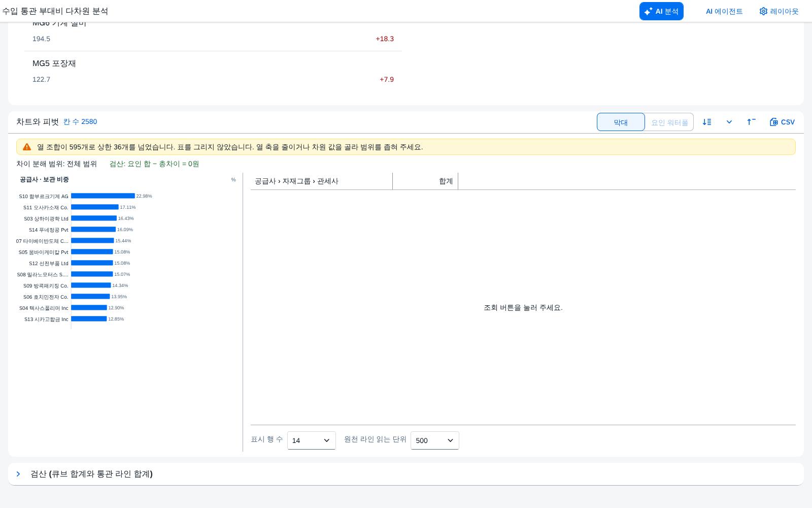
Task: Open the AI 에이전트 panel
Action: tap(724, 11)
